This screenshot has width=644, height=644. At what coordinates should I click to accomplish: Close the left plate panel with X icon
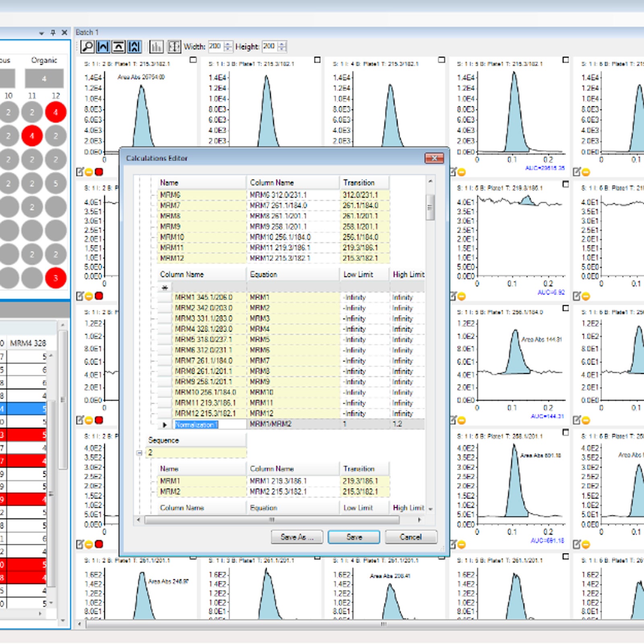click(64, 33)
